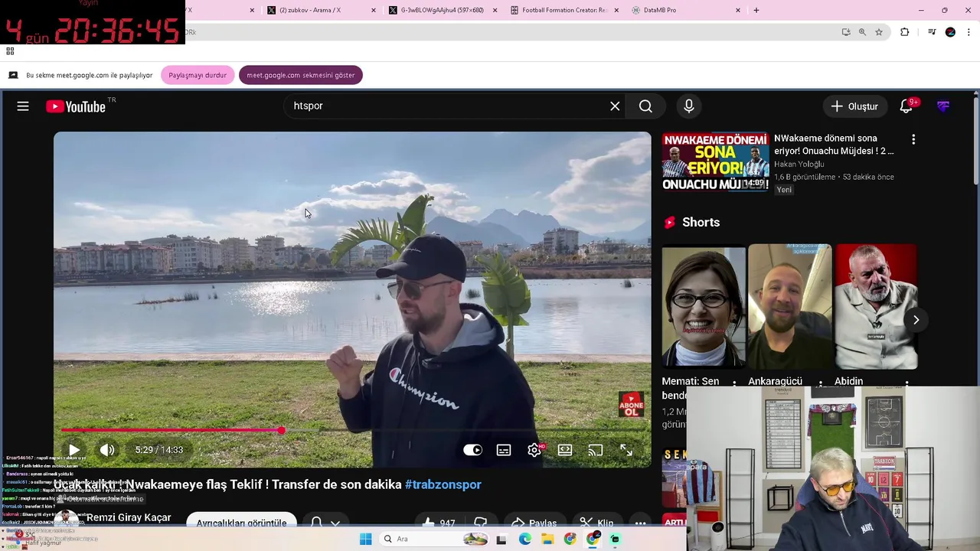Close the DataMB Pro tab
The width and height of the screenshot is (980, 551).
(x=738, y=10)
